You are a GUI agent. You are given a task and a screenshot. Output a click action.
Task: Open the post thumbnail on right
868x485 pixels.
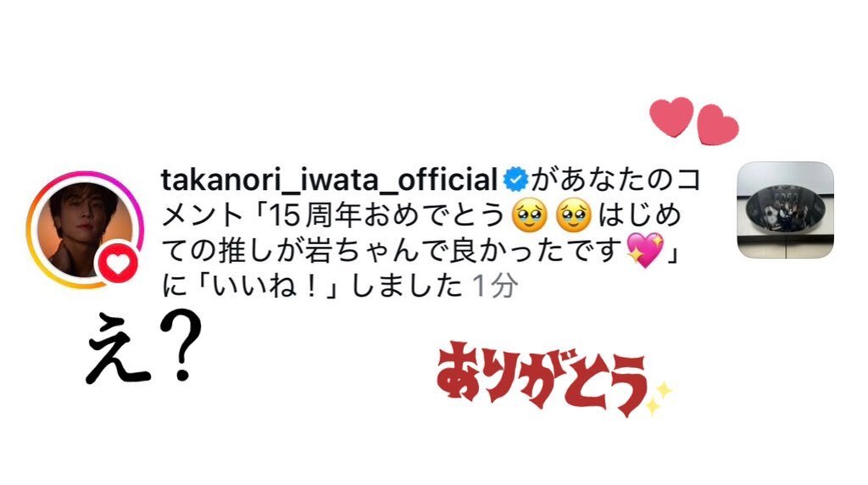pyautogui.click(x=785, y=209)
